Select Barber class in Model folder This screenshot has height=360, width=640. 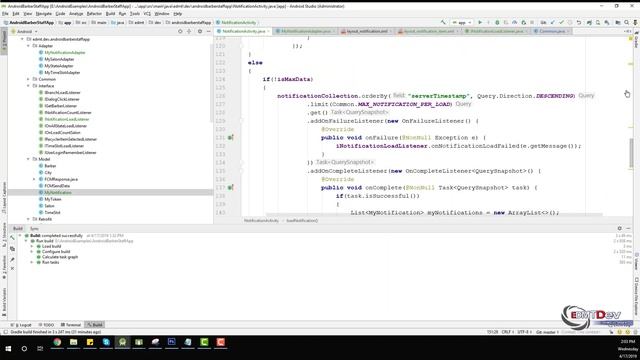(x=51, y=166)
